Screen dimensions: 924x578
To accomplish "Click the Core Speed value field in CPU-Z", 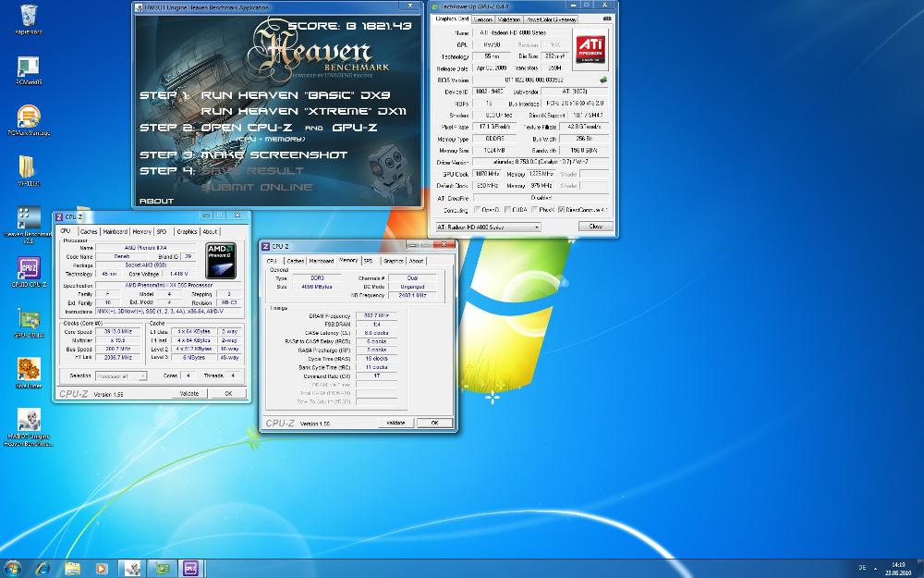I will point(118,331).
